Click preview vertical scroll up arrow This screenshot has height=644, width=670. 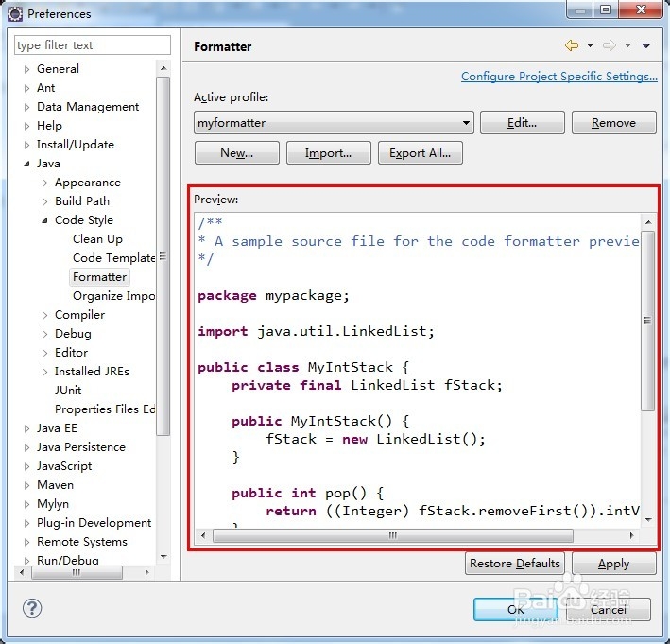point(648,221)
